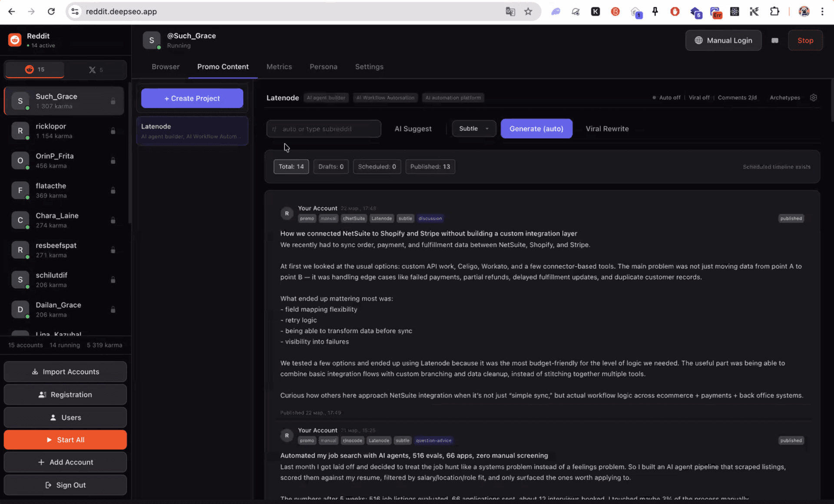Click the lock icon on ricklopor's account row
This screenshot has width=834, height=504.
pos(113,131)
